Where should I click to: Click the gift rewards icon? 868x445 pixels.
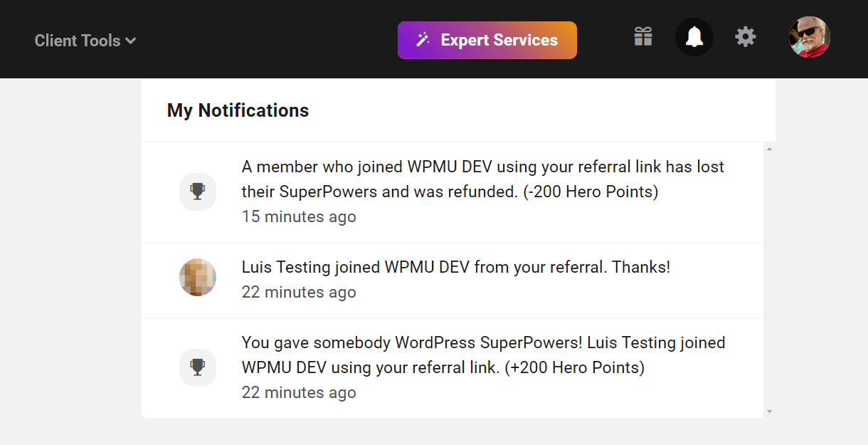(x=642, y=36)
